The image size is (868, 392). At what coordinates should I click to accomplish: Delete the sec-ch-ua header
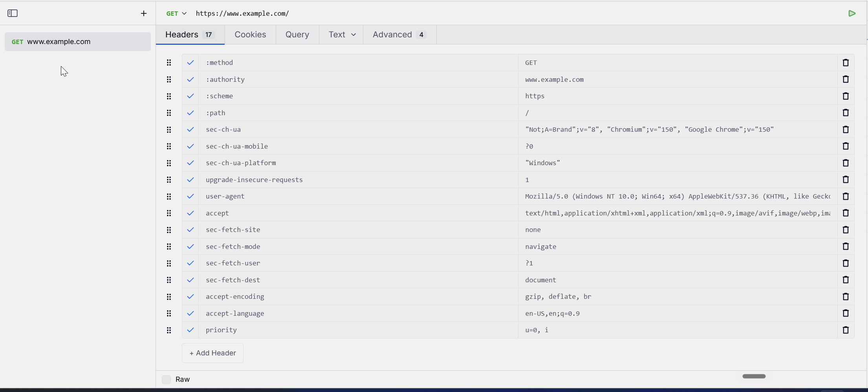click(846, 129)
